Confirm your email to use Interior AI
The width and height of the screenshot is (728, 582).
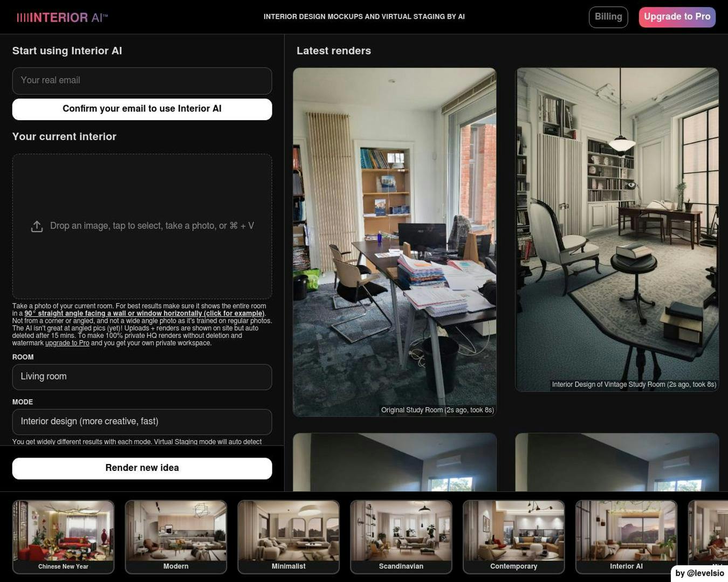142,109
